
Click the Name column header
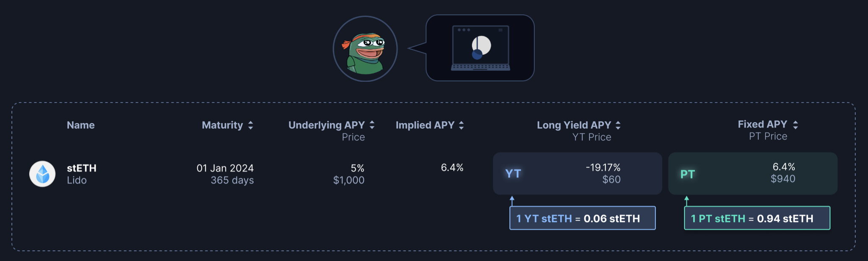(x=80, y=125)
